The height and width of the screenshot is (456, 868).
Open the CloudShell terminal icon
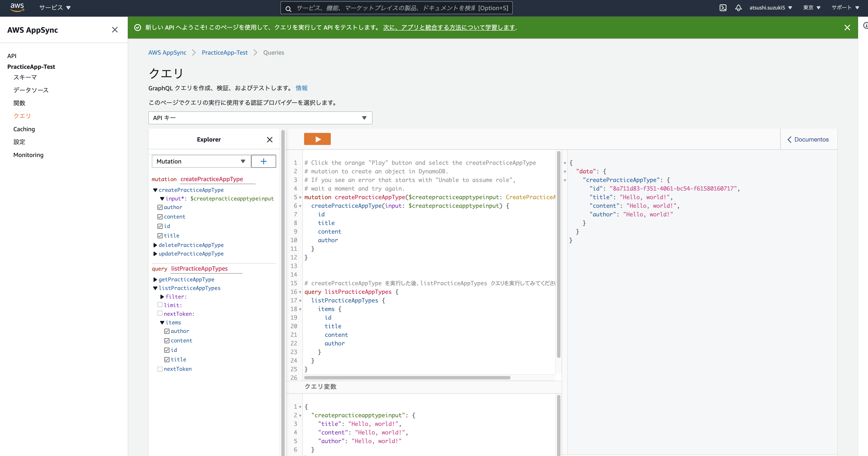[723, 8]
